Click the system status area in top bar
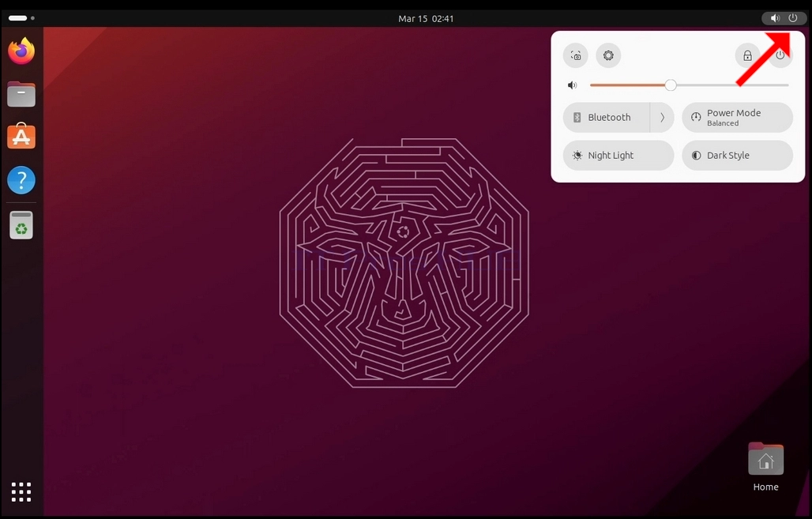Image resolution: width=812 pixels, height=519 pixels. coord(784,18)
